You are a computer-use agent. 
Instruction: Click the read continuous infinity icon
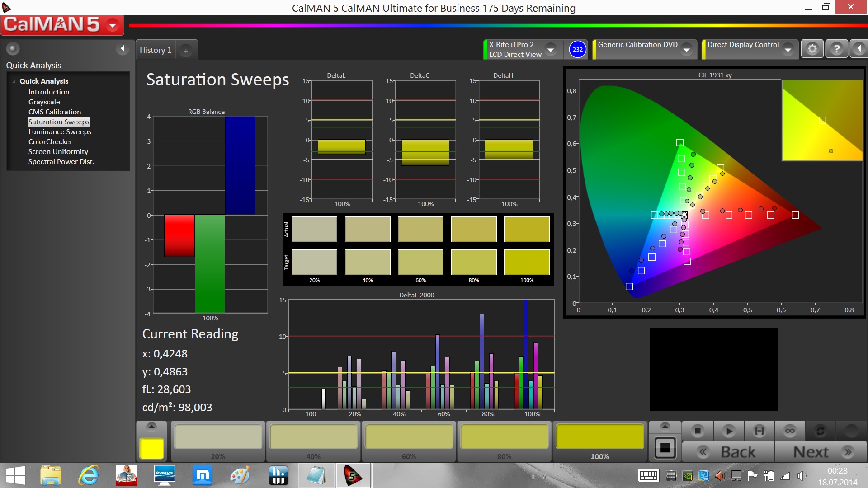point(790,431)
